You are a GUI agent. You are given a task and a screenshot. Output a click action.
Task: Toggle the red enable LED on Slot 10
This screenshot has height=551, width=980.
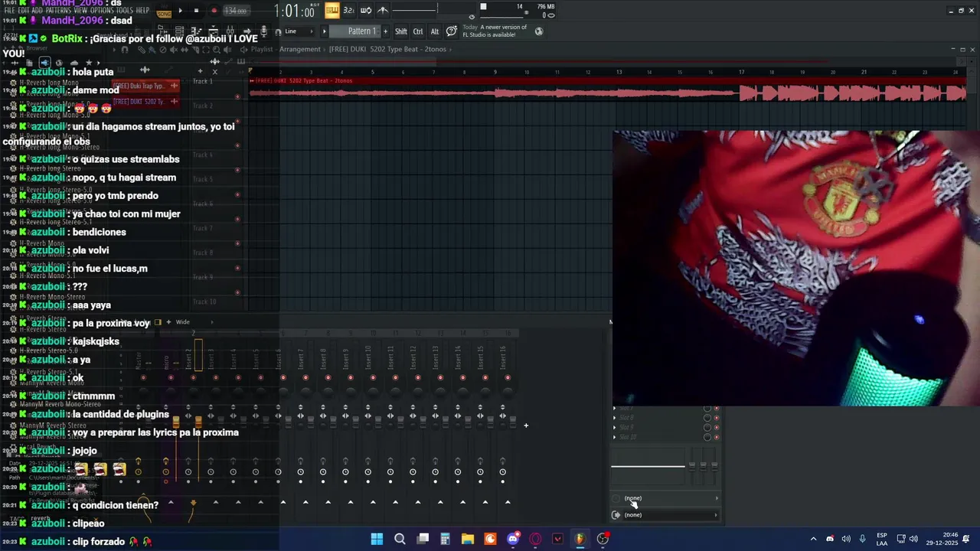pos(717,437)
